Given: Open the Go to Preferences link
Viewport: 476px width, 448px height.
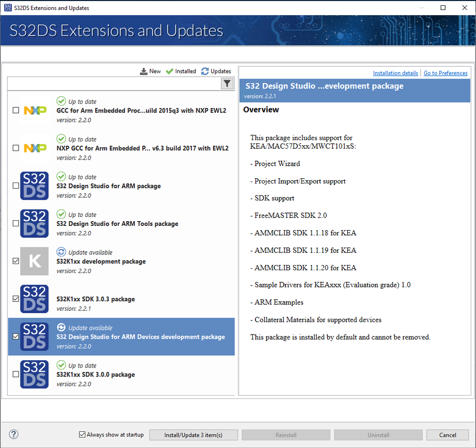Looking at the screenshot, I should tap(446, 73).
